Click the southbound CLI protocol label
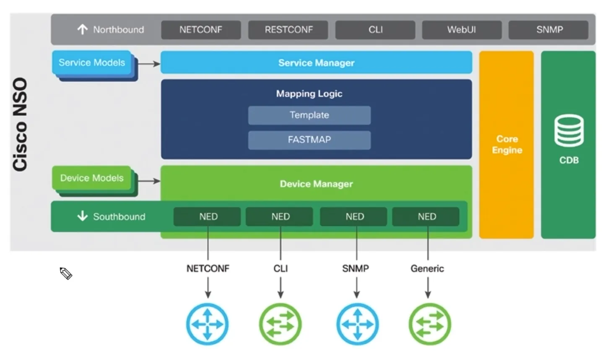This screenshot has height=364, width=608. coord(281,268)
